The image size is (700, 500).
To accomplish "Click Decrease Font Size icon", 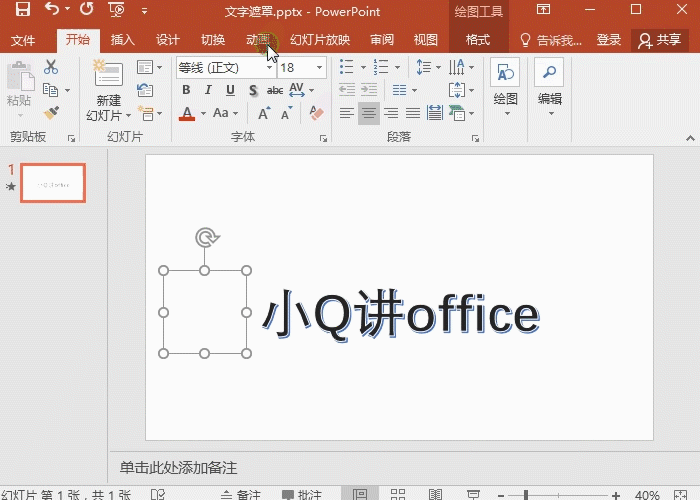I will coord(287,113).
